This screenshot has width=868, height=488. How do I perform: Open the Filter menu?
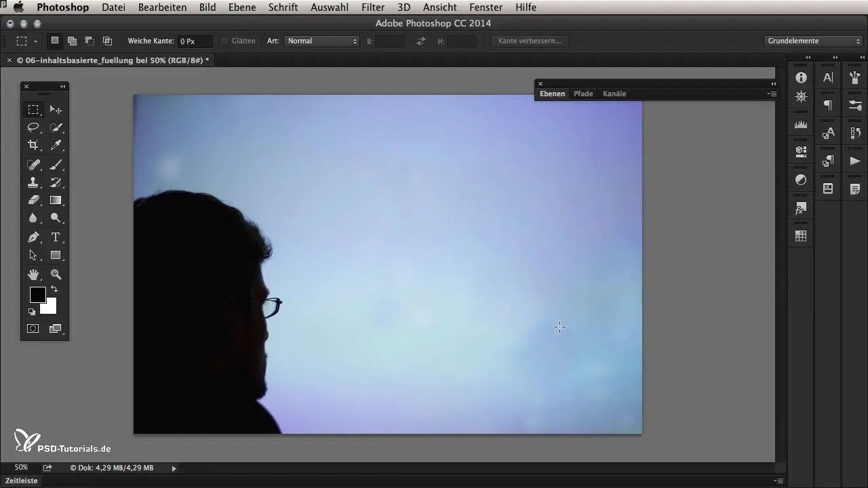[x=373, y=7]
